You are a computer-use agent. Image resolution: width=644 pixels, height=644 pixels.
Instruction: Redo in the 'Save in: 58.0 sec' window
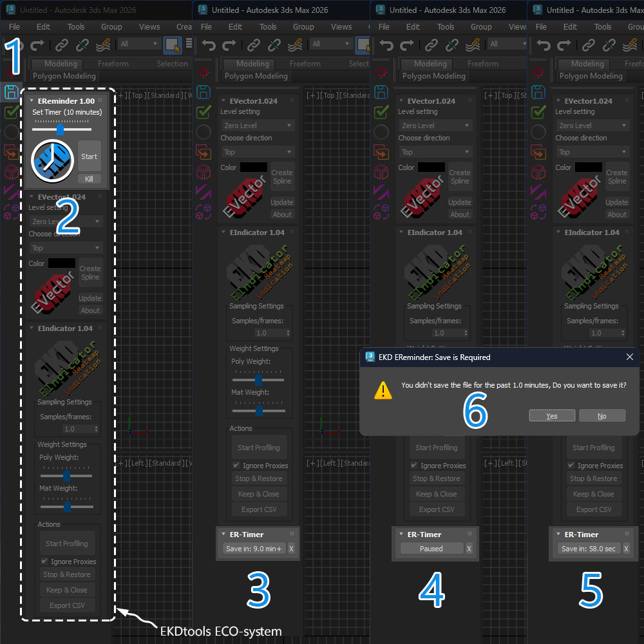[x=564, y=45]
